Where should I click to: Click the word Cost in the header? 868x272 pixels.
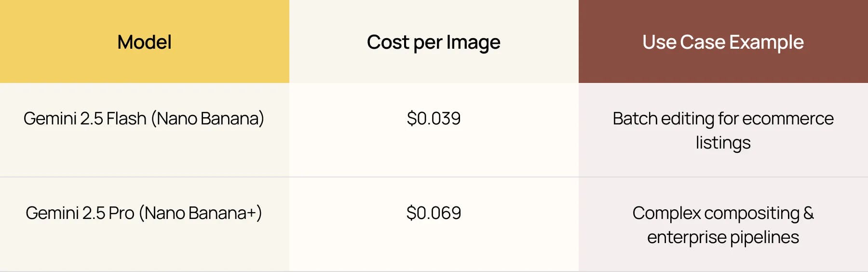pyautogui.click(x=388, y=42)
